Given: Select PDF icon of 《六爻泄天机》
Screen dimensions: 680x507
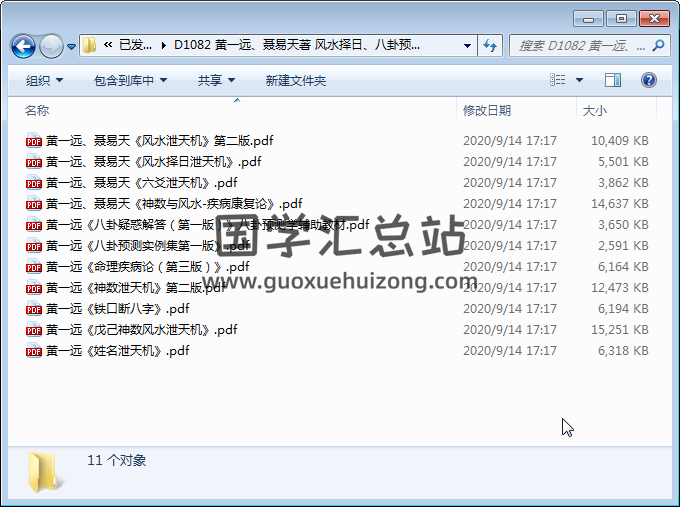Looking at the screenshot, I should click(x=34, y=183).
